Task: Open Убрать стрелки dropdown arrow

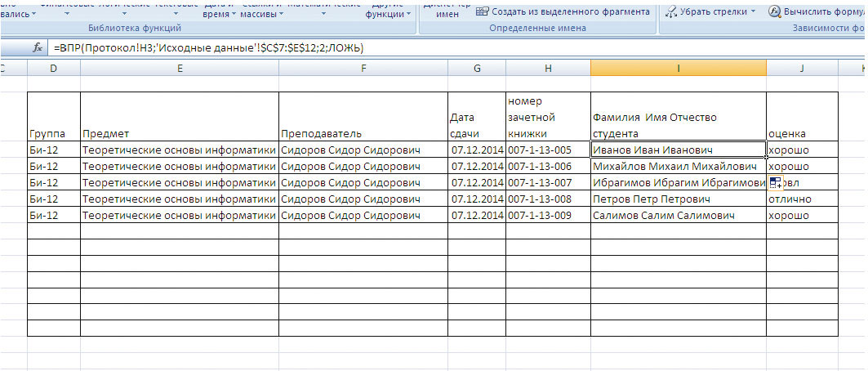Action: click(753, 11)
